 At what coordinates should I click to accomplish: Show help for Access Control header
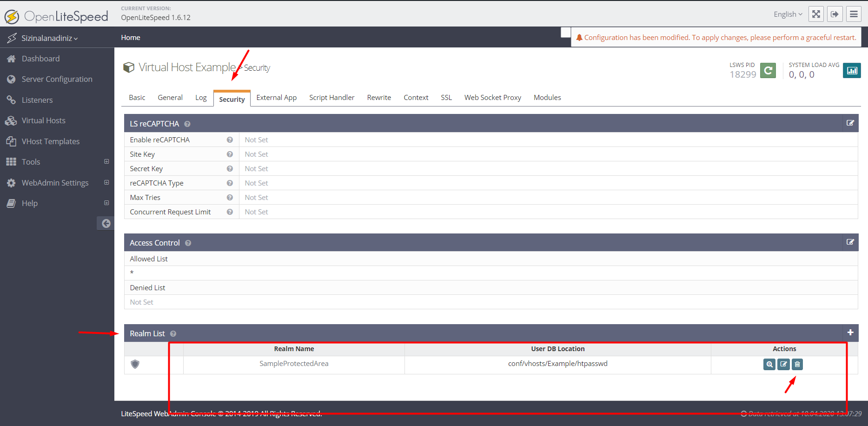point(188,243)
